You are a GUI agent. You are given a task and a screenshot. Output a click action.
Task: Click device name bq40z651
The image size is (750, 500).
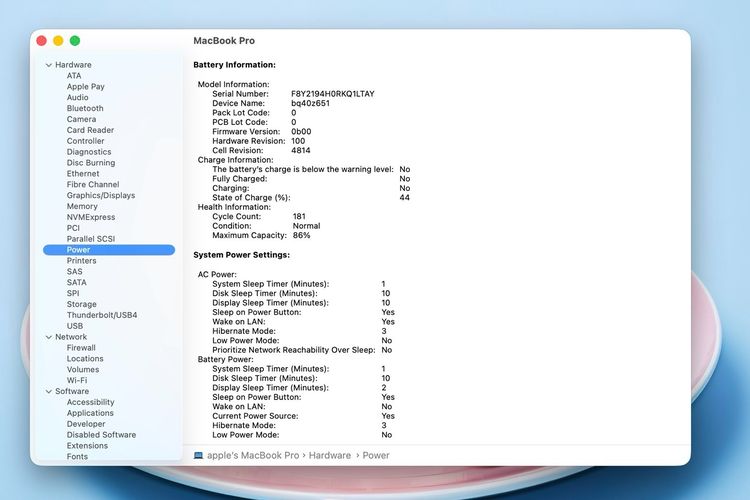(310, 103)
